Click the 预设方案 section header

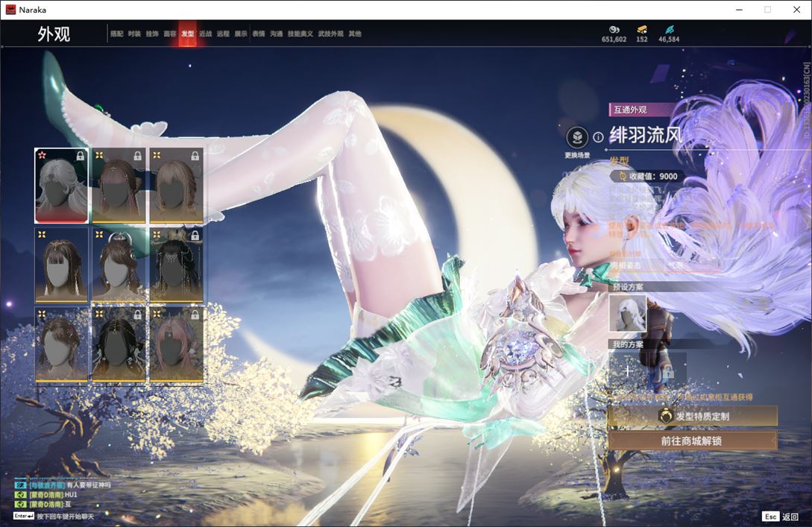[628, 287]
